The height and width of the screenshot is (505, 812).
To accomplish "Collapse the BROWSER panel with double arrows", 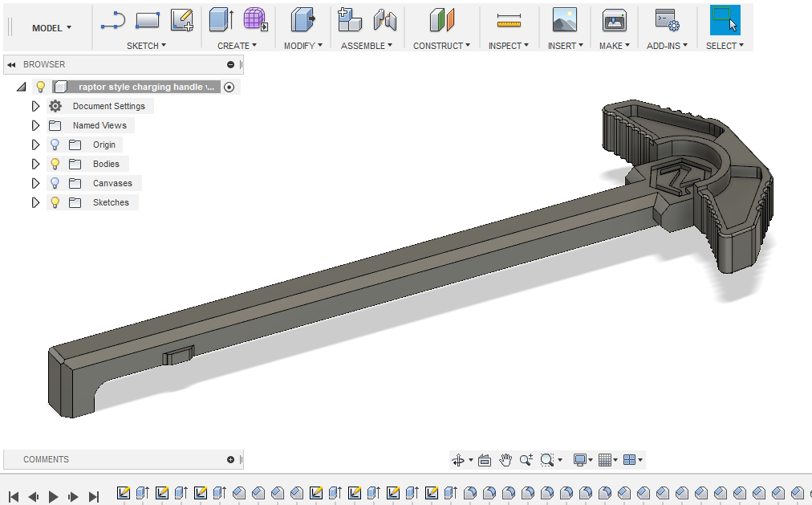I will pos(11,65).
